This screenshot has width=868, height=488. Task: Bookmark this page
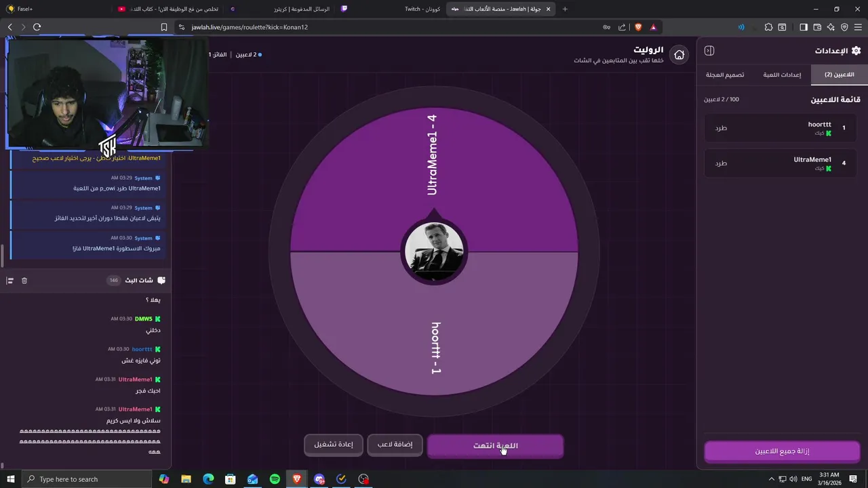coord(163,27)
